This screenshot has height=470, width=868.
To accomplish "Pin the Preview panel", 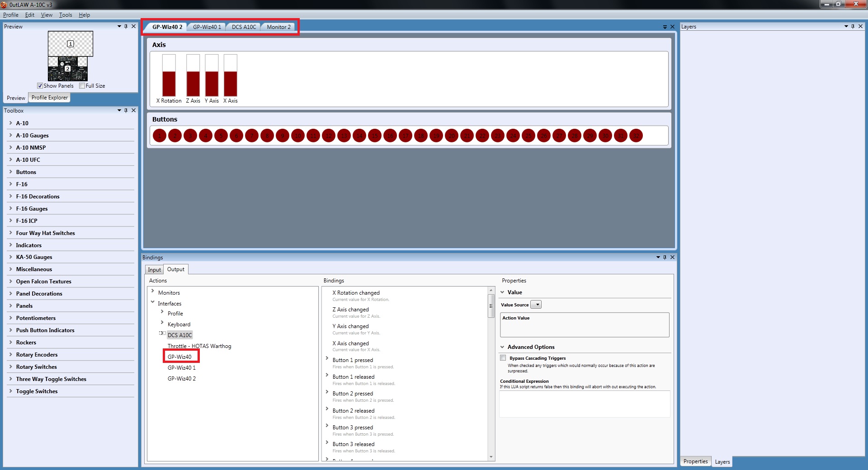I will [x=126, y=26].
